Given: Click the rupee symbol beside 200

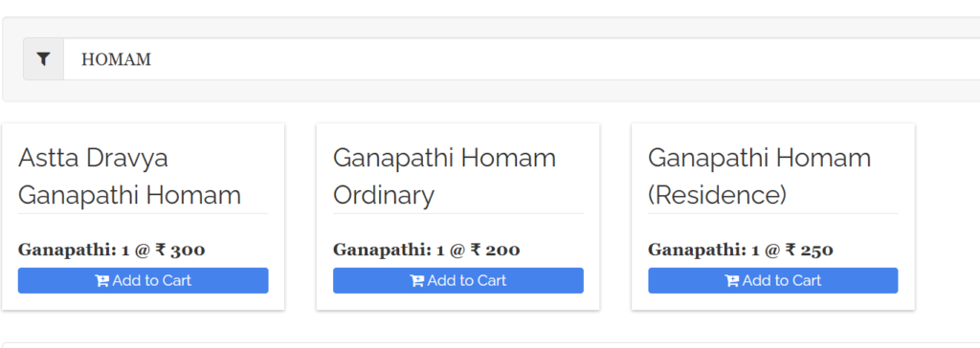Looking at the screenshot, I should tap(476, 250).
